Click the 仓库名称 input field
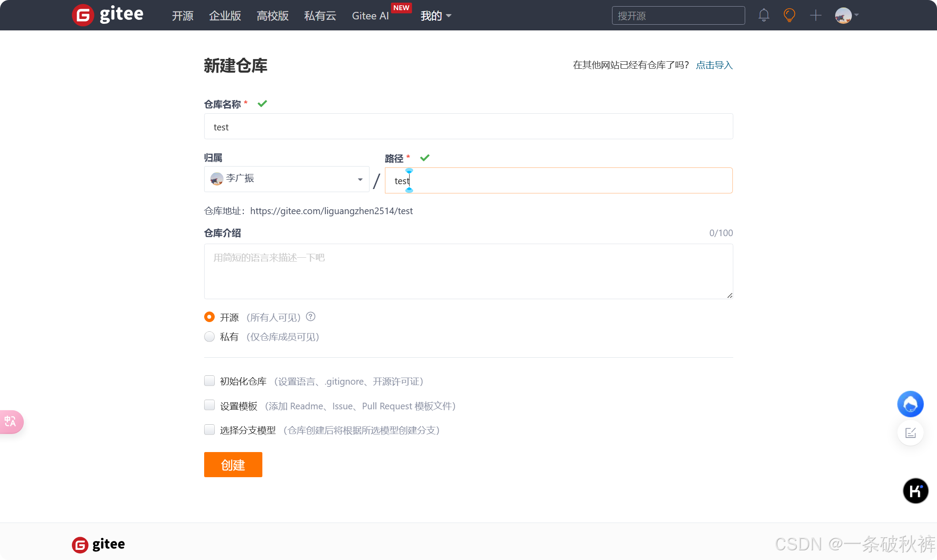Viewport: 937px width, 560px height. 468,126
